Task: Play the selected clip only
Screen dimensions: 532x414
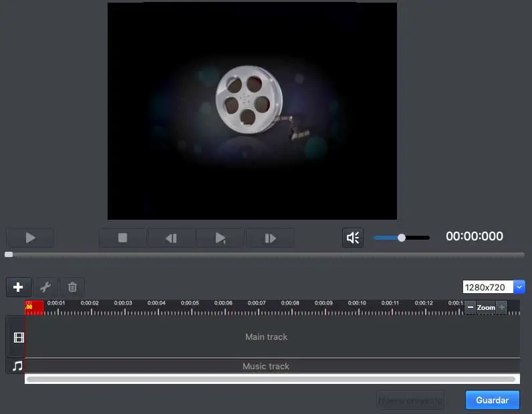Action: tap(221, 238)
